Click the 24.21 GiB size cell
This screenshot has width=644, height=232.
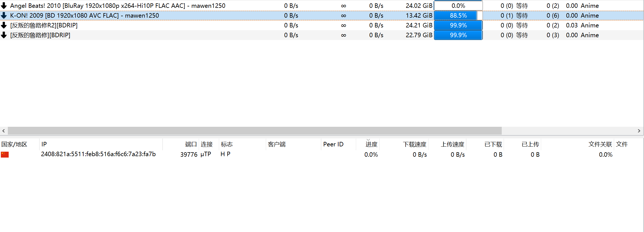point(419,25)
